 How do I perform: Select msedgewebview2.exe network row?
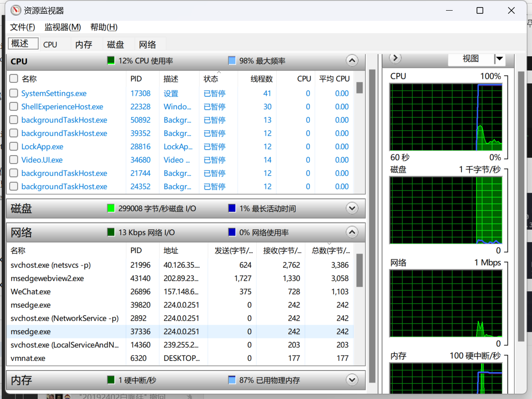coord(181,278)
